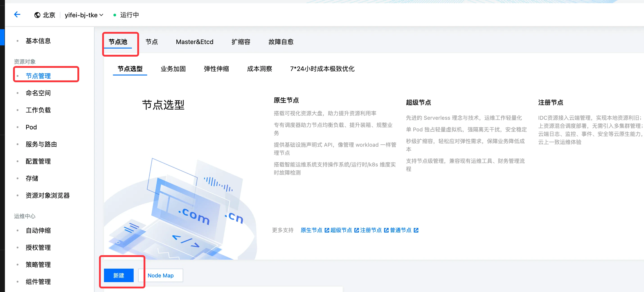
Task: Click the Node Map button
Action: (160, 275)
